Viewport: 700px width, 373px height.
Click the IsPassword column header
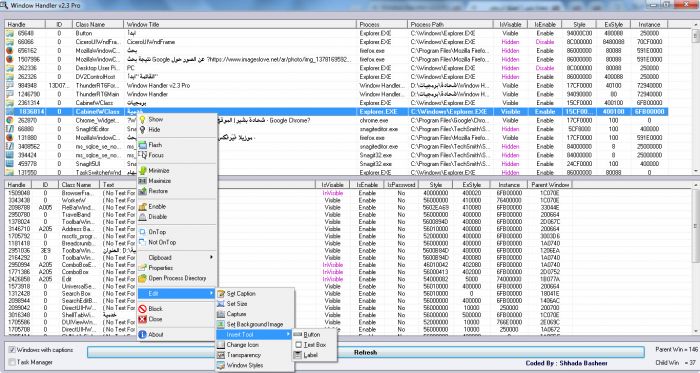coord(401,185)
